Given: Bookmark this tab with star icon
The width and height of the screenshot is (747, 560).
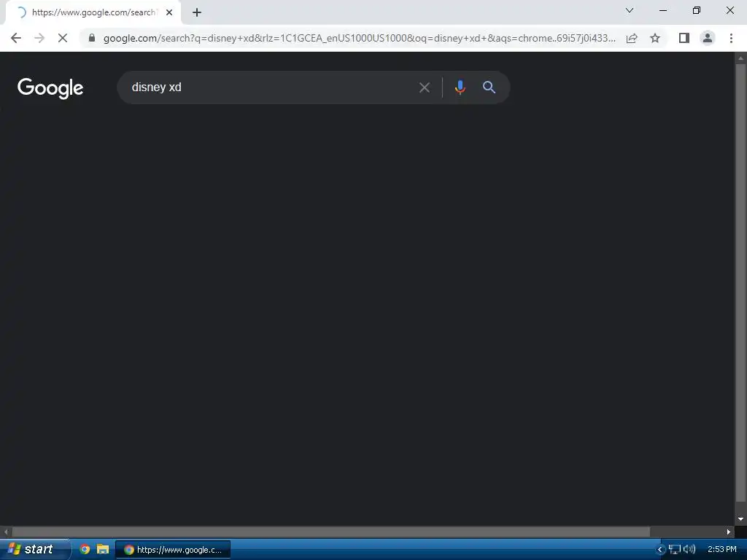Looking at the screenshot, I should pyautogui.click(x=655, y=38).
